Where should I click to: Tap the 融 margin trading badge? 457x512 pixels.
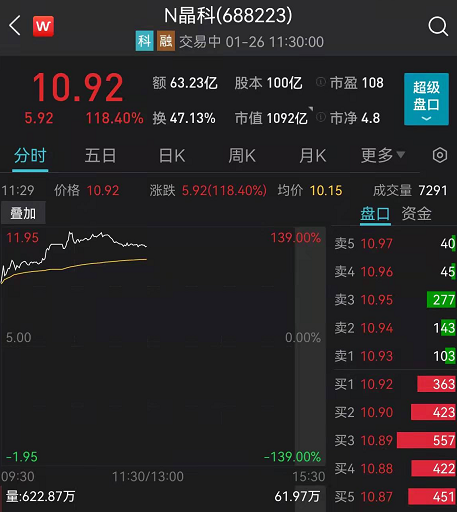click(x=166, y=41)
